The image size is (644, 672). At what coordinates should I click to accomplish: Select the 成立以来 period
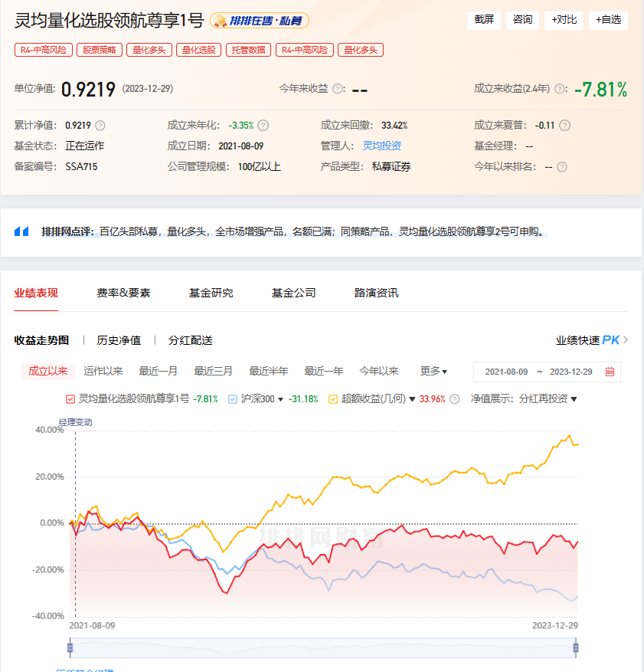(48, 371)
